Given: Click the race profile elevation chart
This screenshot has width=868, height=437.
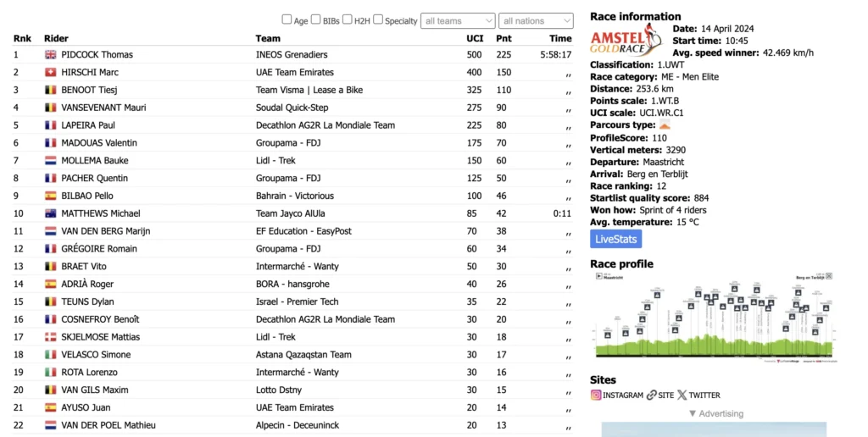Looking at the screenshot, I should 714,318.
